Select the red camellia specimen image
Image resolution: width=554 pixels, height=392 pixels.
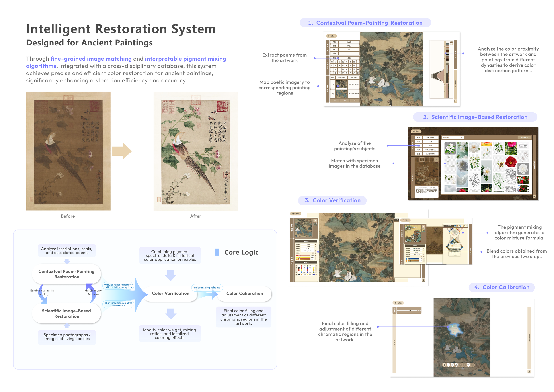pos(511,162)
